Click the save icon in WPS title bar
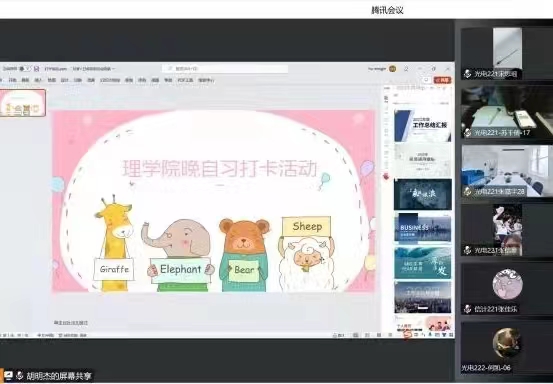This screenshot has width=553, height=384. click(x=36, y=69)
